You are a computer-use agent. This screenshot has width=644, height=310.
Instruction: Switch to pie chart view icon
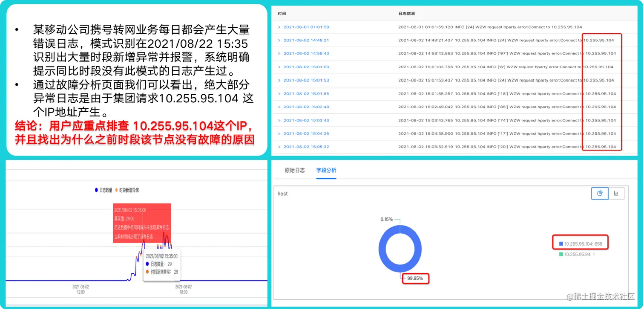(x=600, y=193)
